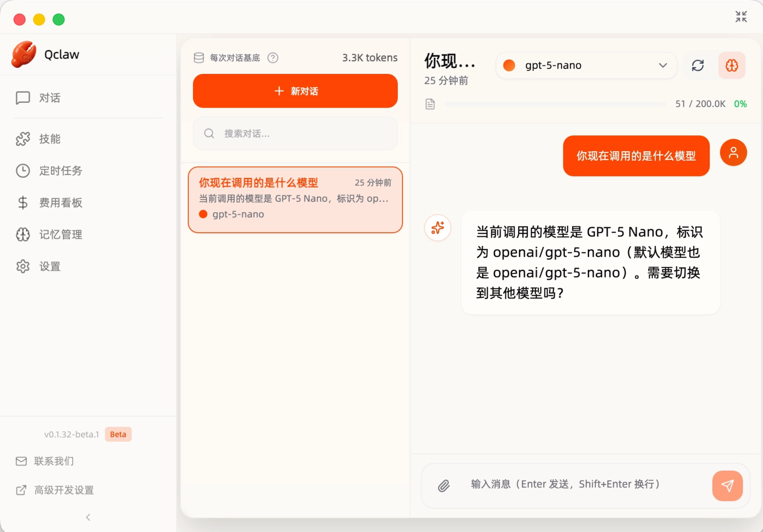
Task: Open the 对话 chat panel
Action: click(49, 98)
